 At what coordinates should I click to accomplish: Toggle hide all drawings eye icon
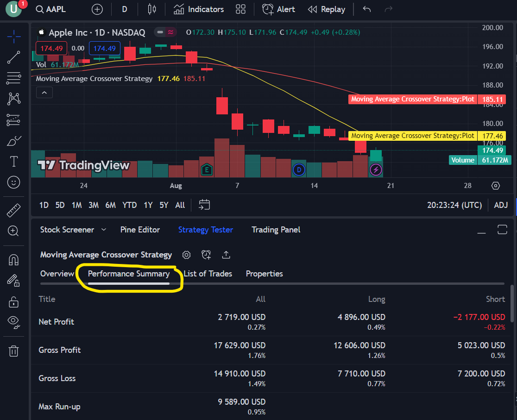tap(13, 322)
